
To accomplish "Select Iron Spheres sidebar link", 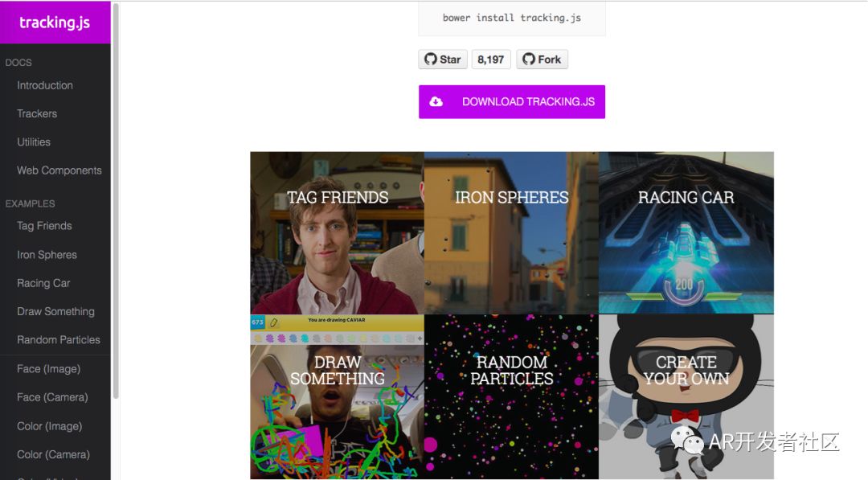I will pos(47,255).
